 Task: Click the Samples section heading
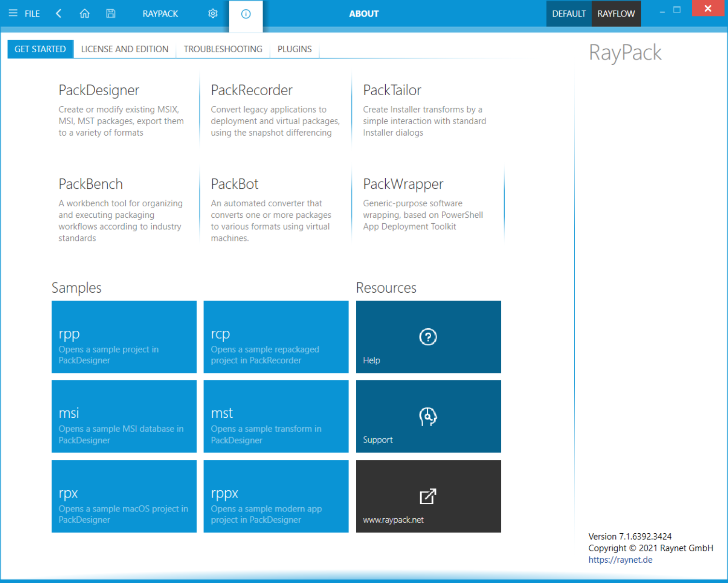76,288
